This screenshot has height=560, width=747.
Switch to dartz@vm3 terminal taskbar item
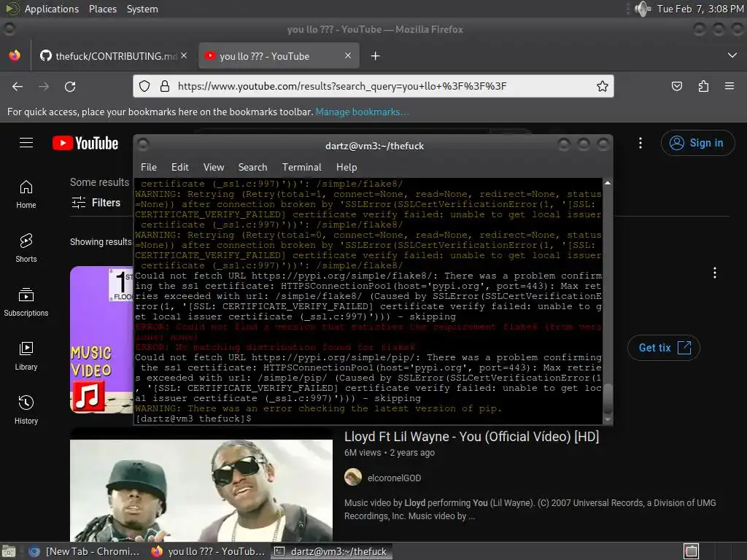332,551
